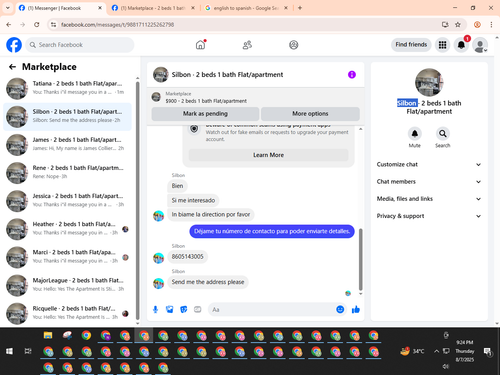Click the conversation list scrollbar
Screen dimensions: 500x375
137,200
